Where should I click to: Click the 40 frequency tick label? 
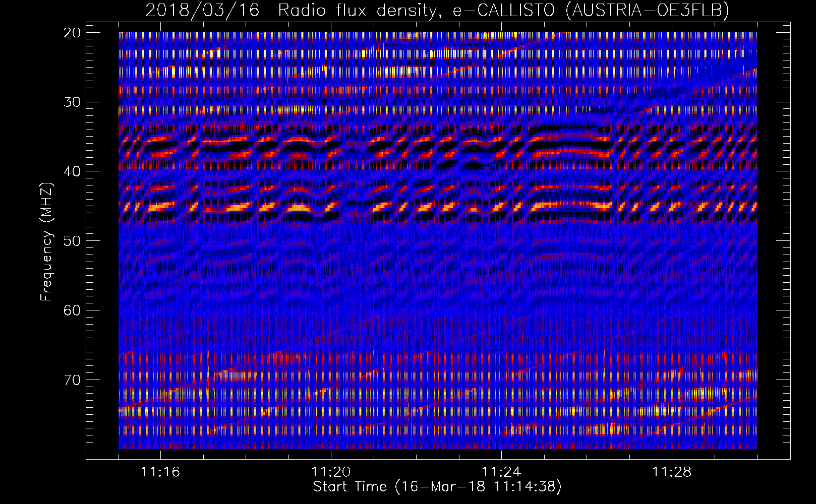(x=72, y=171)
